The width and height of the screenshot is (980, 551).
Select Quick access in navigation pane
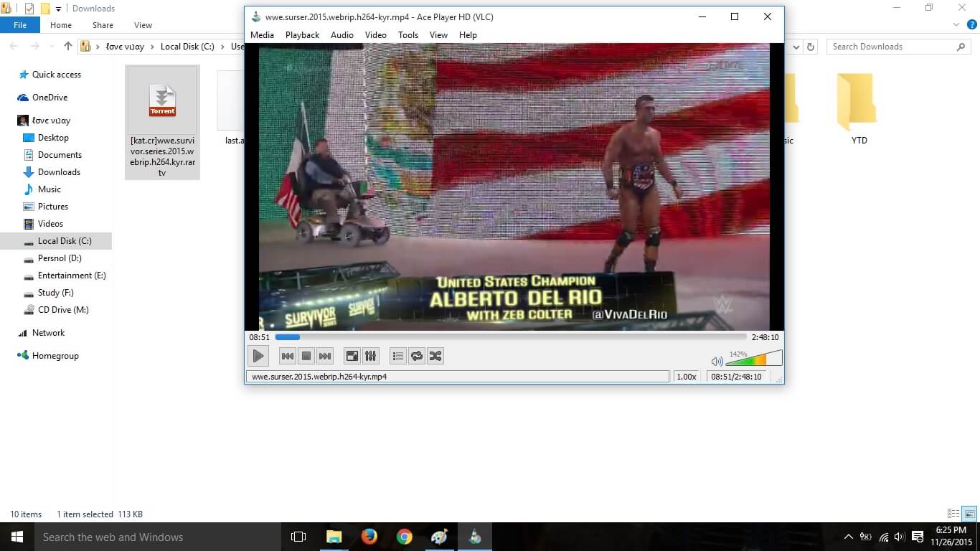pos(57,75)
